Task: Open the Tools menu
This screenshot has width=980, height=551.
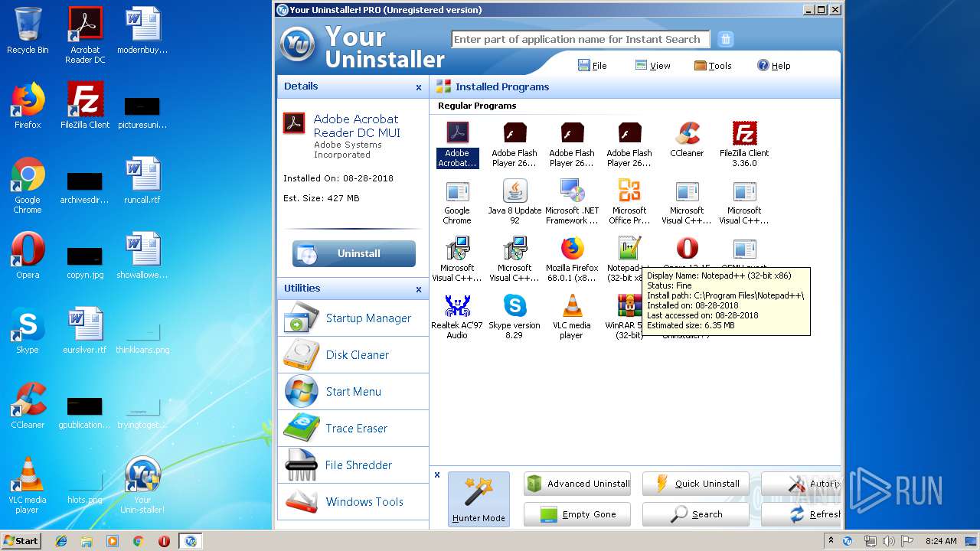Action: [713, 66]
